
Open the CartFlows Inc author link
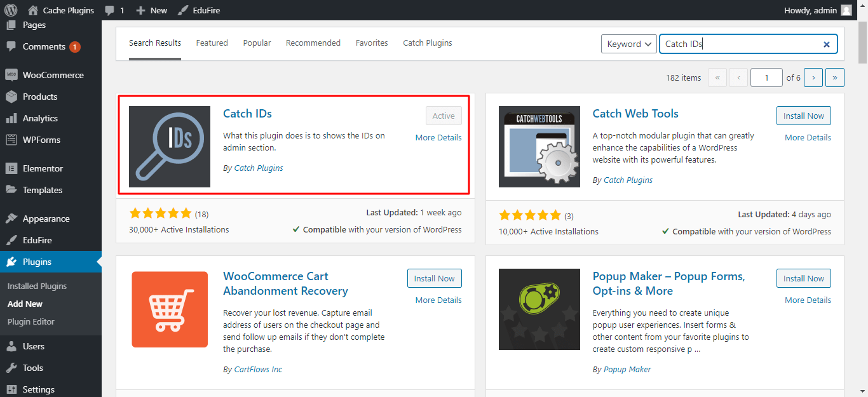258,369
